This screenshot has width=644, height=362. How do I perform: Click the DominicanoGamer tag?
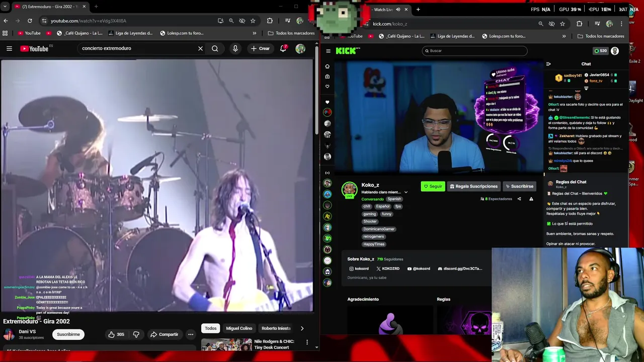pos(379,229)
